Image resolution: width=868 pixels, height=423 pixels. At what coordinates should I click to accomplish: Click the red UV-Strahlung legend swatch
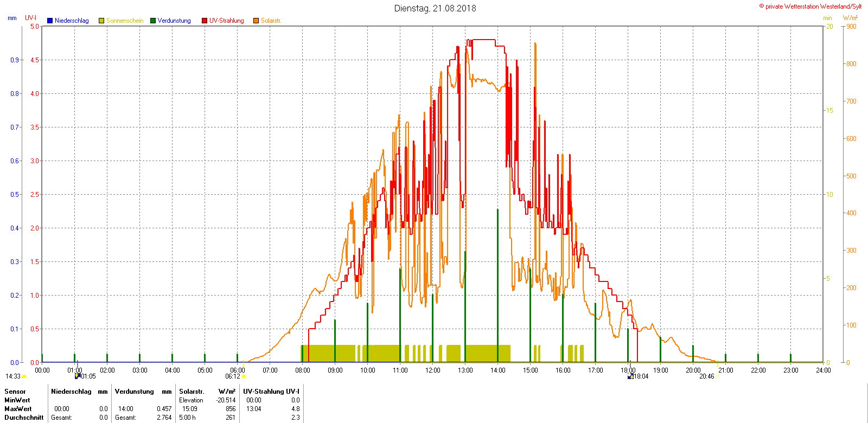[x=205, y=21]
